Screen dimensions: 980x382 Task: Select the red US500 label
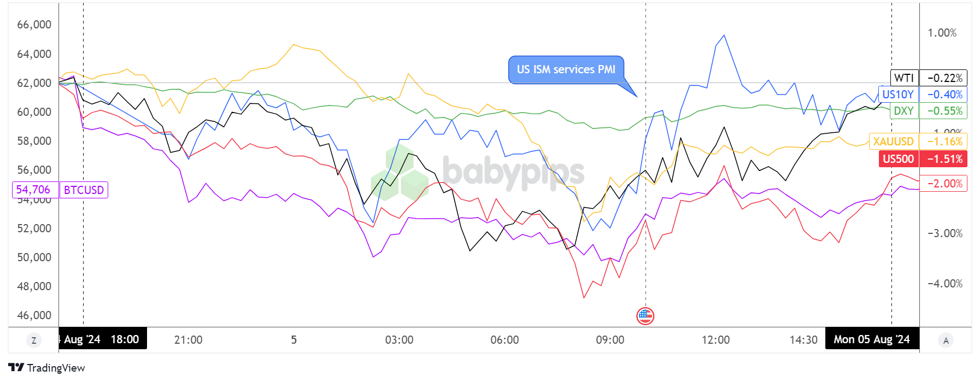(x=898, y=159)
